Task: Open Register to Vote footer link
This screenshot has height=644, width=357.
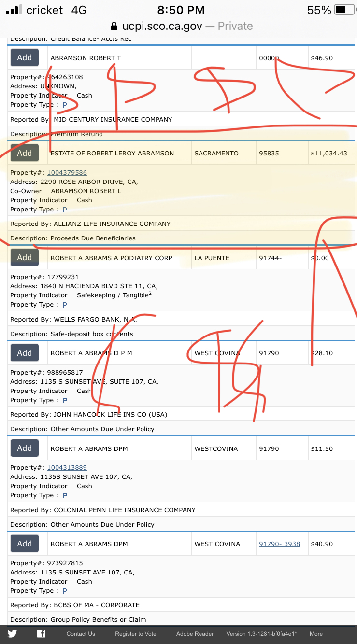Action: tap(136, 634)
